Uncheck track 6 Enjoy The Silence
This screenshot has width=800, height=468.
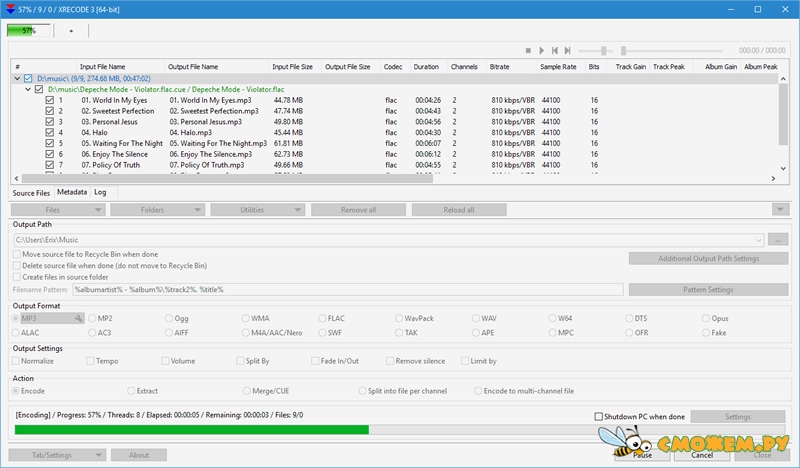point(49,154)
